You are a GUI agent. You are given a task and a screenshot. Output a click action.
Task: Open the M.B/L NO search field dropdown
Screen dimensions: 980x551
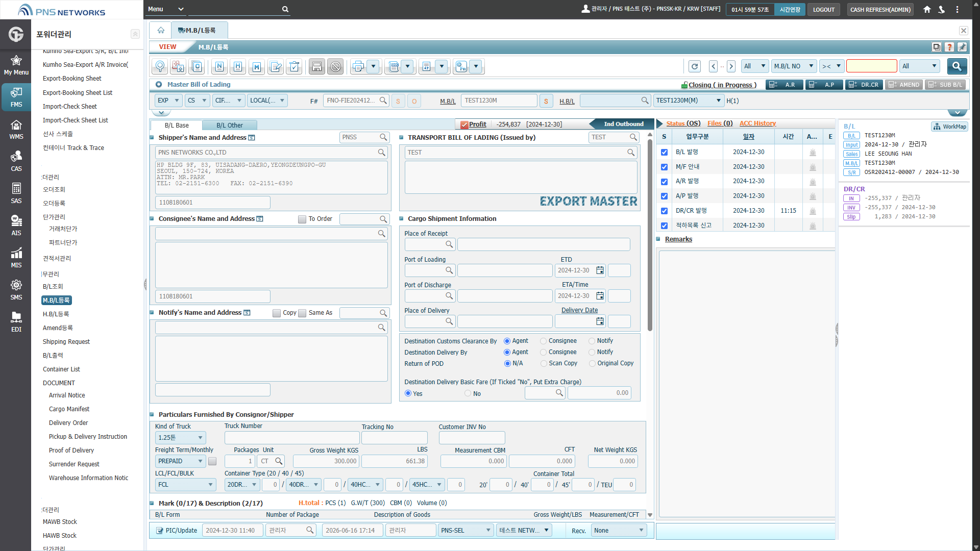click(x=794, y=66)
